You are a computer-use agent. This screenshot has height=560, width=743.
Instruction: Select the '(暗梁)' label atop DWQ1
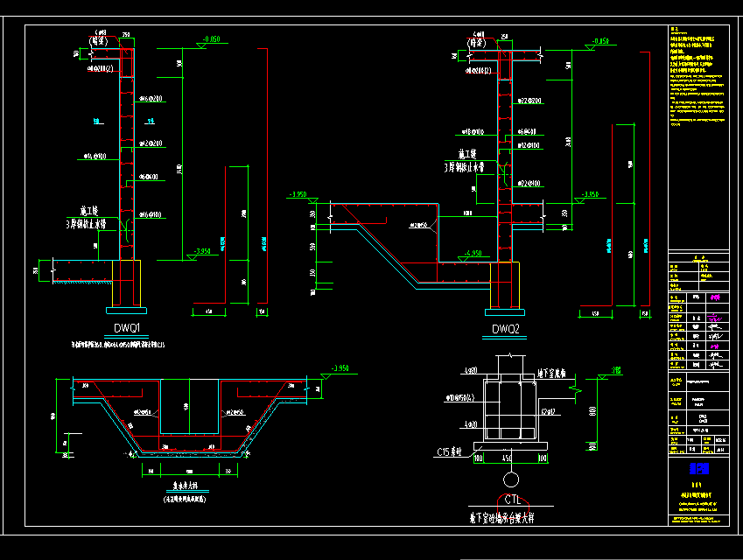click(x=99, y=41)
